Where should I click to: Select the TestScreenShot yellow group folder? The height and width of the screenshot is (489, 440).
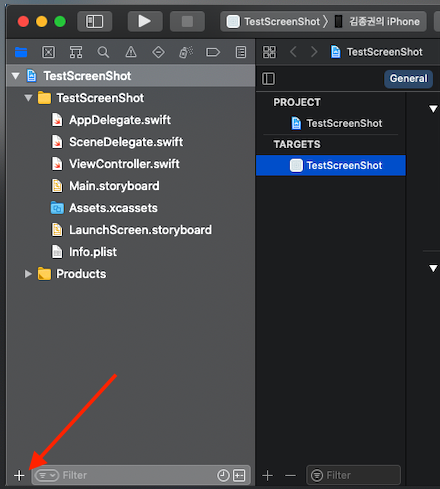91,98
